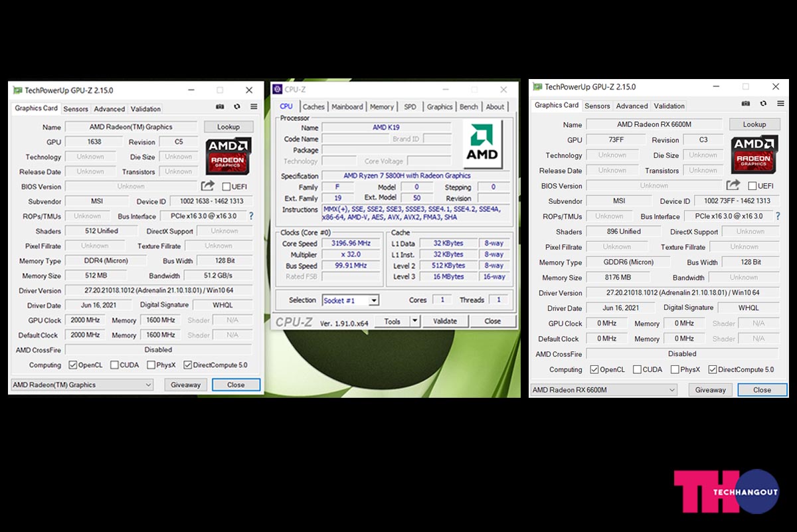Open Socket #1 selection dropdown in CPU-Z
The height and width of the screenshot is (532, 797).
[x=350, y=300]
